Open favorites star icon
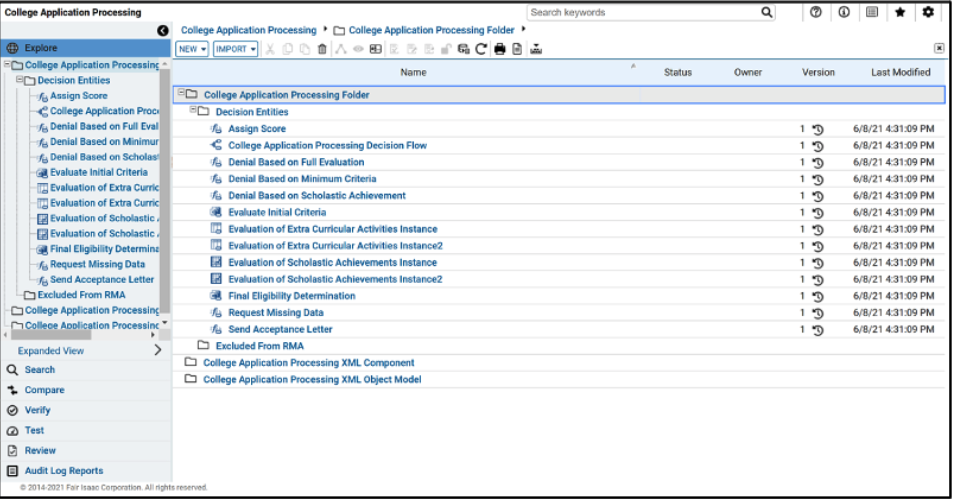The height and width of the screenshot is (499, 953). pos(900,12)
